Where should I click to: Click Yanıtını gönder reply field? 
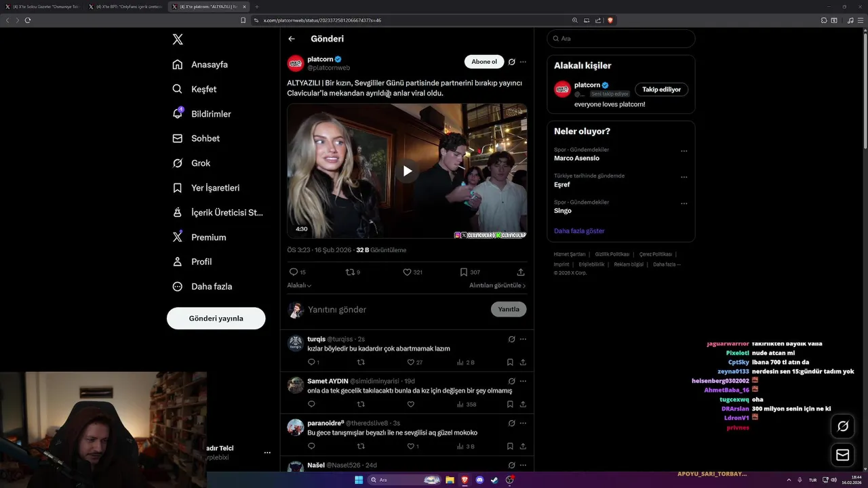(x=397, y=310)
